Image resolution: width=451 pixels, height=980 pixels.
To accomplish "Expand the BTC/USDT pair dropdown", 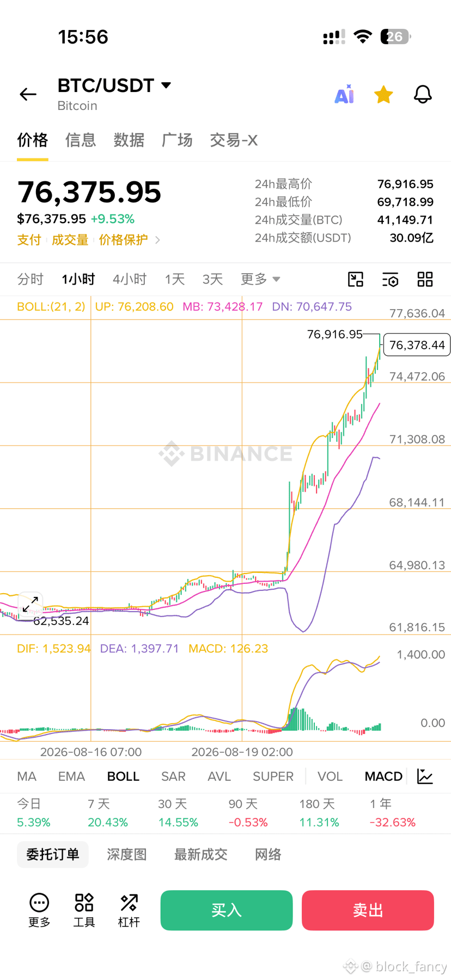I will tap(166, 85).
